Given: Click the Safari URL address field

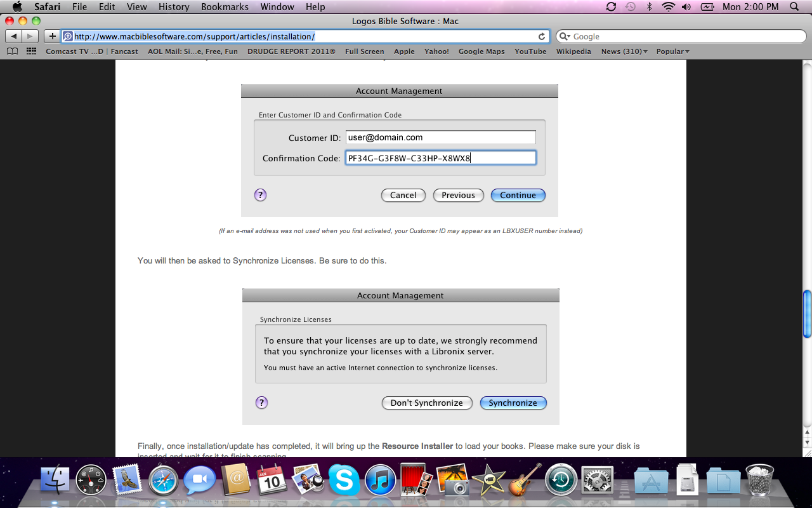Looking at the screenshot, I should 305,36.
